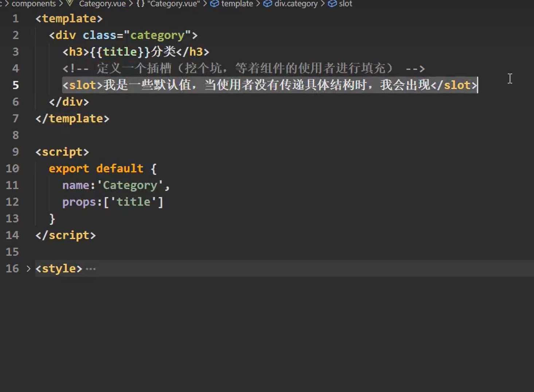Viewport: 534px width, 392px height.
Task: Click the opening <template> tag on line 1
Action: point(69,19)
